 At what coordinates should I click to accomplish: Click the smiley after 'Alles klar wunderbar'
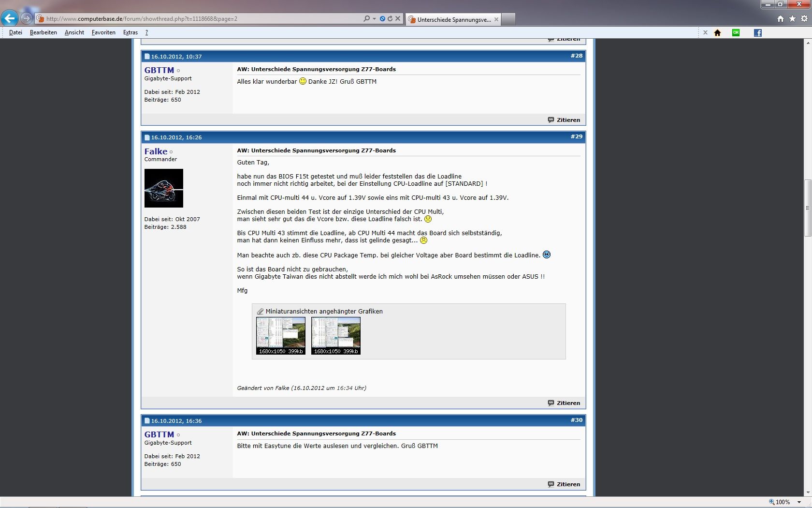303,81
